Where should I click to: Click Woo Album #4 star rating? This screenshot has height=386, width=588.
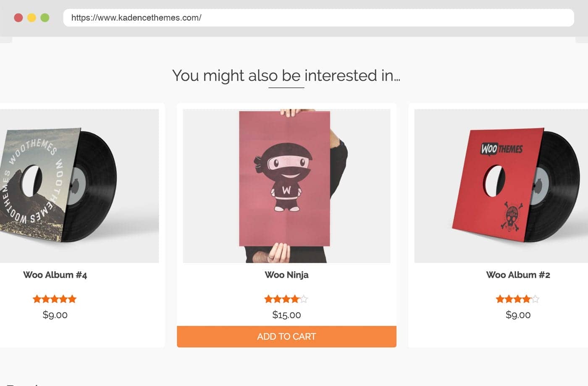(55, 299)
